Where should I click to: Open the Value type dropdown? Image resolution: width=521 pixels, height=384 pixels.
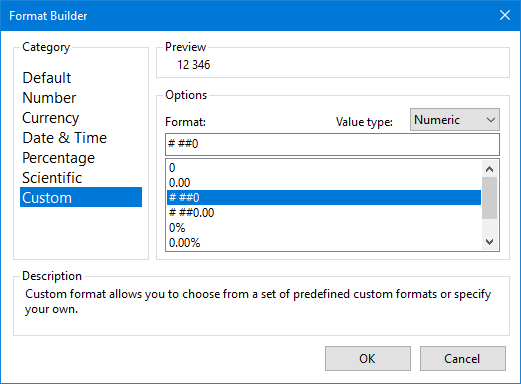pyautogui.click(x=455, y=120)
